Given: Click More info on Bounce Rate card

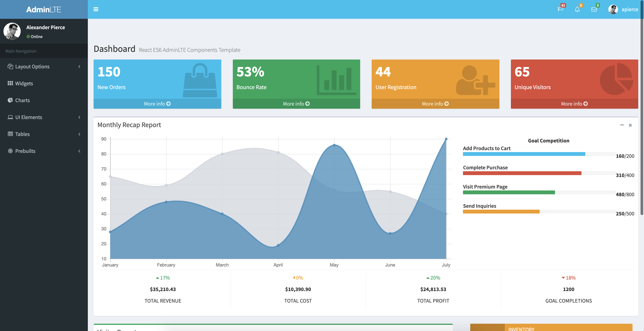Looking at the screenshot, I should coord(296,103).
